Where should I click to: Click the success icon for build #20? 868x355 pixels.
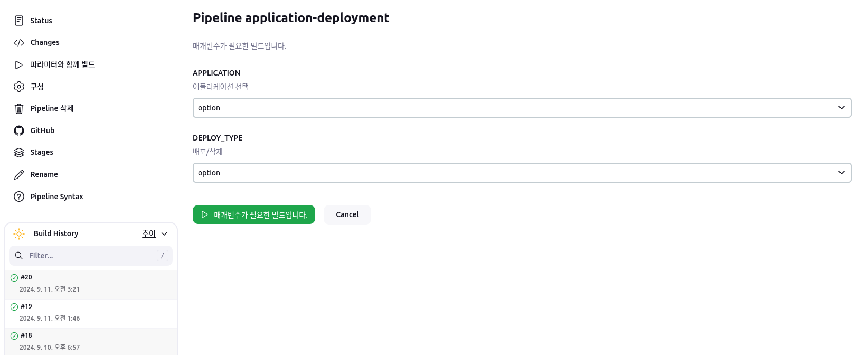tap(14, 278)
